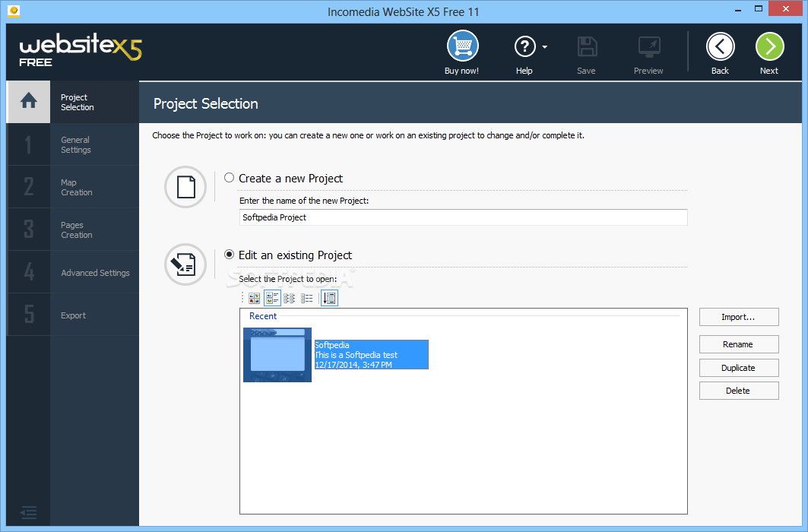808x532 pixels.
Task: Go Back with the left arrow button
Action: [x=720, y=47]
